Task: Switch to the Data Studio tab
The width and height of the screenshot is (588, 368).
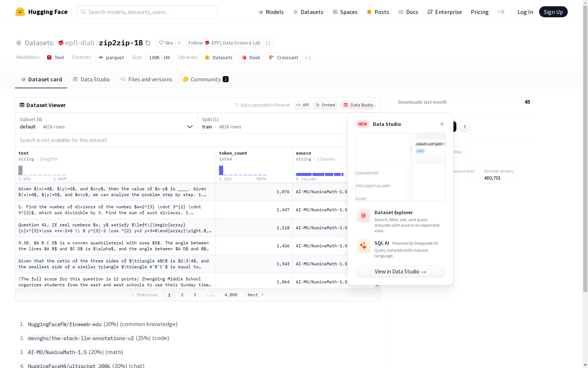Action: click(91, 79)
